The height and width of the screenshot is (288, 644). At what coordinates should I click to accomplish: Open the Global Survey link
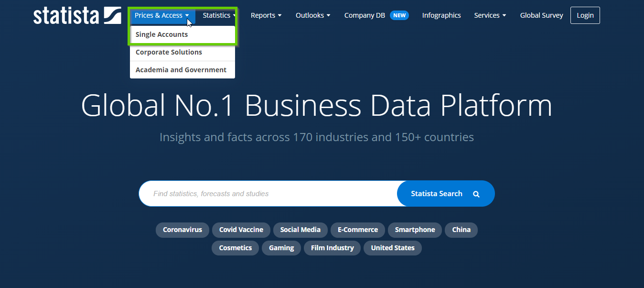541,15
